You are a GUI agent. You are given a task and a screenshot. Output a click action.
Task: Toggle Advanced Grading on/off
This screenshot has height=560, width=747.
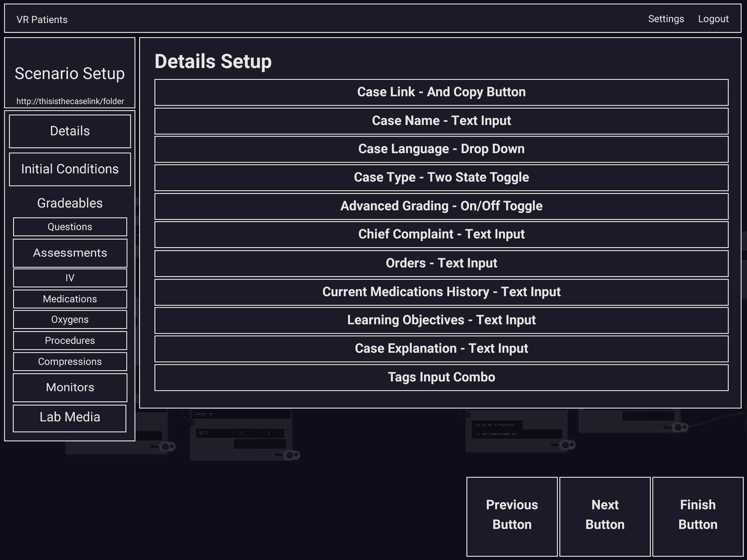(x=441, y=206)
